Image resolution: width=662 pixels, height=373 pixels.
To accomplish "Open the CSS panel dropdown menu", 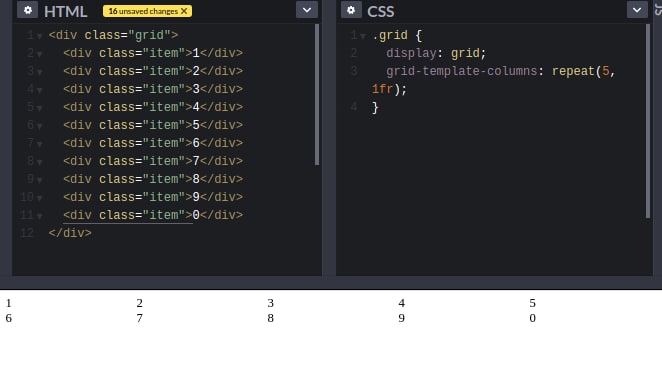I will [637, 10].
